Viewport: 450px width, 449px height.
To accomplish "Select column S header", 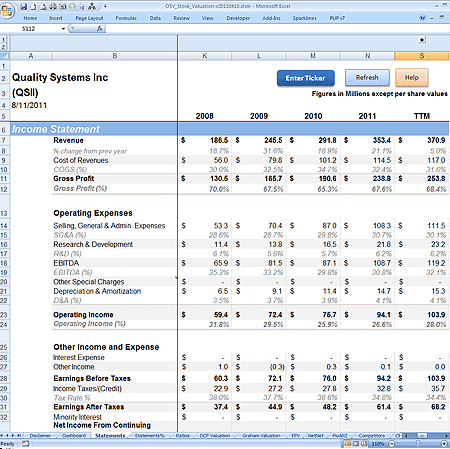I will tap(422, 56).
